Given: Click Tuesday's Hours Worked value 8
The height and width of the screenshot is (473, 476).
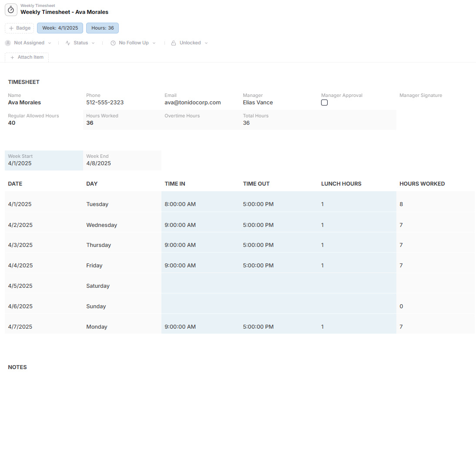Looking at the screenshot, I should [401, 204].
